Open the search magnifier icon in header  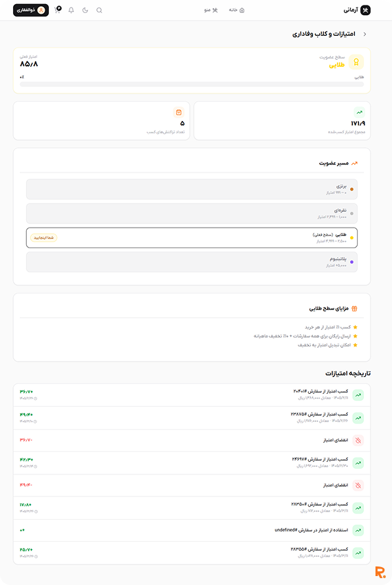coord(99,10)
